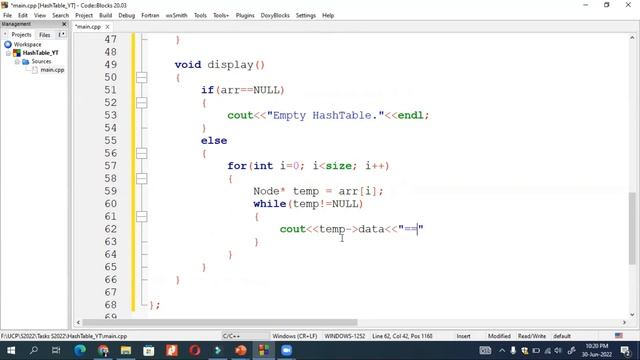Collapse the HashTable_YT project tree
The height and width of the screenshot is (360, 640).
8,53
